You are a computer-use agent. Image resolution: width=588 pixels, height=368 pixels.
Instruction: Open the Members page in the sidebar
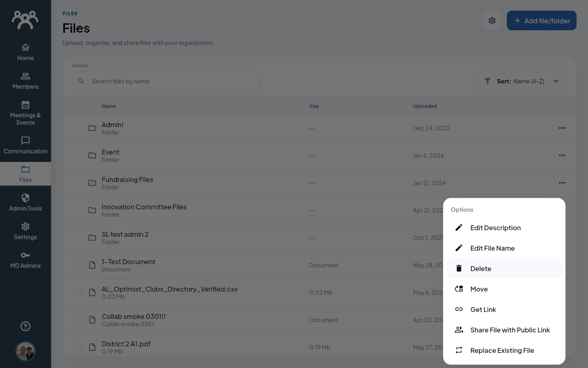(x=25, y=81)
